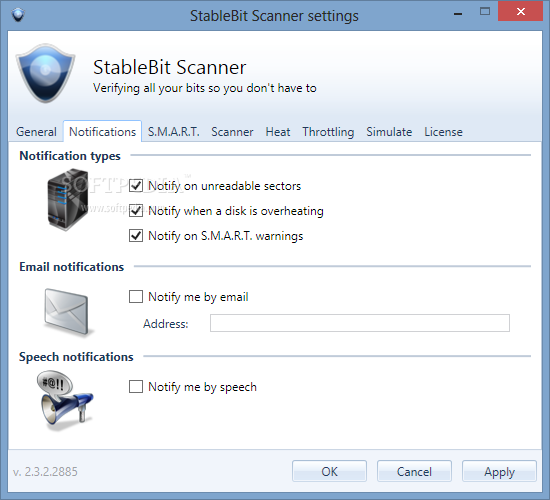Click the server tower icon
This screenshot has height=500, width=550.
point(68,199)
